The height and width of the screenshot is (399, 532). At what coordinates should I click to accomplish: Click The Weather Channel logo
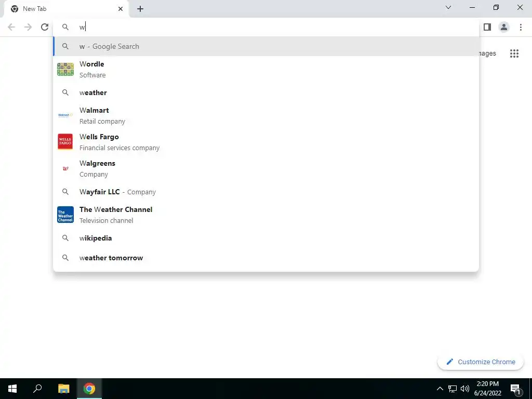[x=65, y=215]
